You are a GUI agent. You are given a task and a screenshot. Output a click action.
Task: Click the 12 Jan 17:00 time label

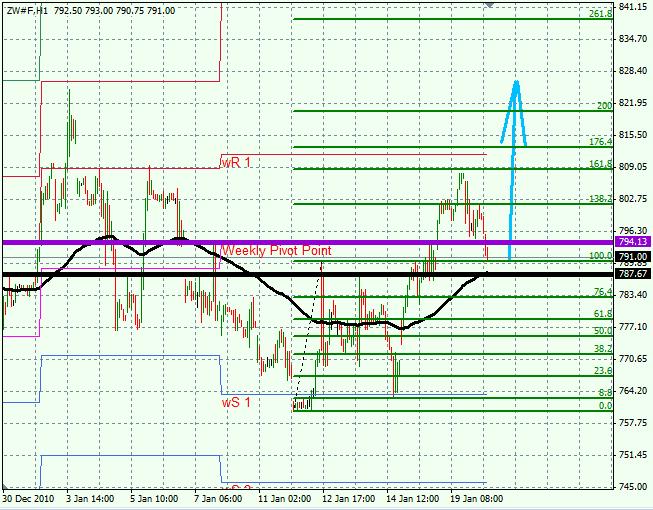[349, 498]
